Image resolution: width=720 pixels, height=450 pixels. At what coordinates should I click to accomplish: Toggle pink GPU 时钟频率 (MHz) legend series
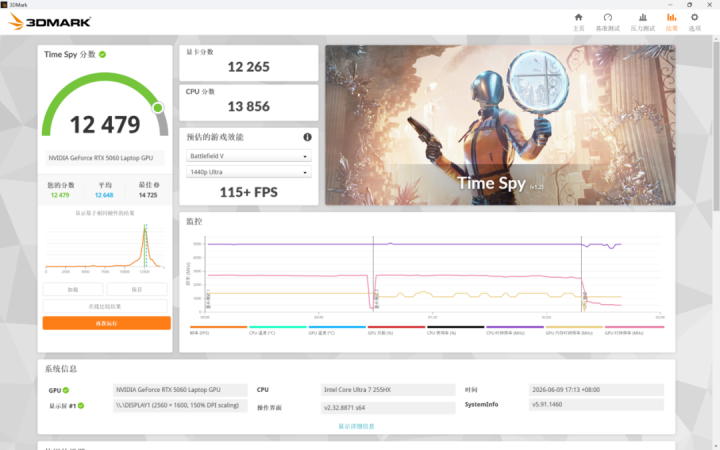tap(634, 330)
